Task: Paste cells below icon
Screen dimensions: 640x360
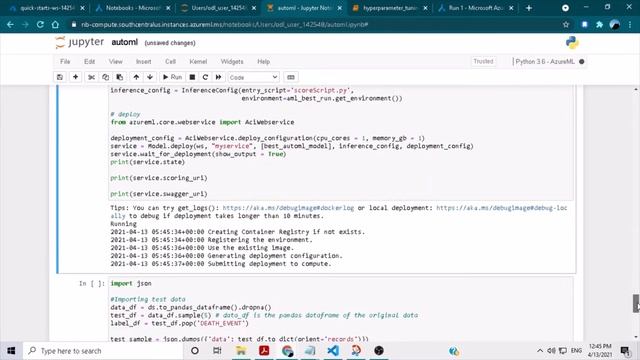Action: [x=120, y=77]
